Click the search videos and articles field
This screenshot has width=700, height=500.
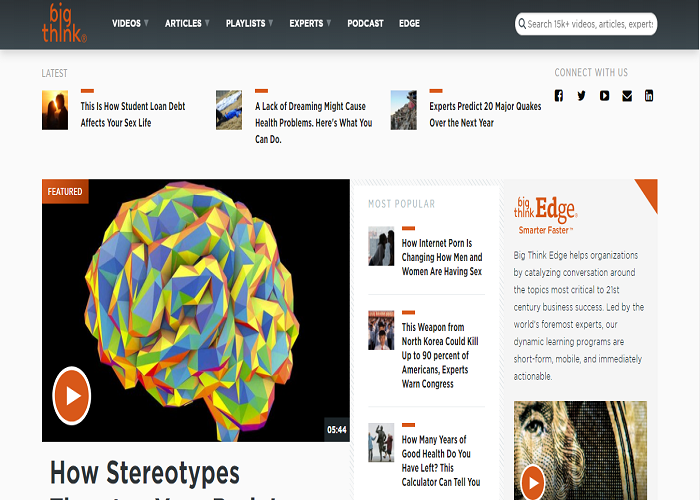click(590, 24)
